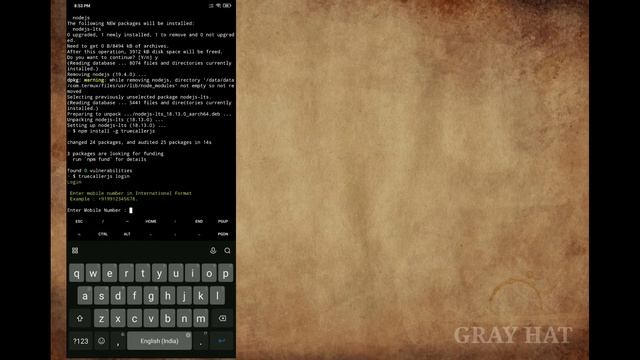Screen dimensions: 640x360
Task: Tap the f key
Action: pos(134,296)
